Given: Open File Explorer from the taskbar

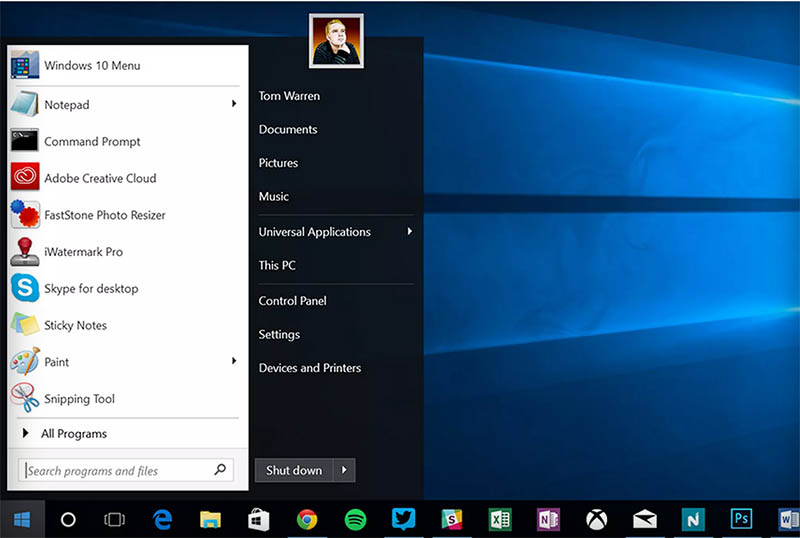Looking at the screenshot, I should 210,520.
